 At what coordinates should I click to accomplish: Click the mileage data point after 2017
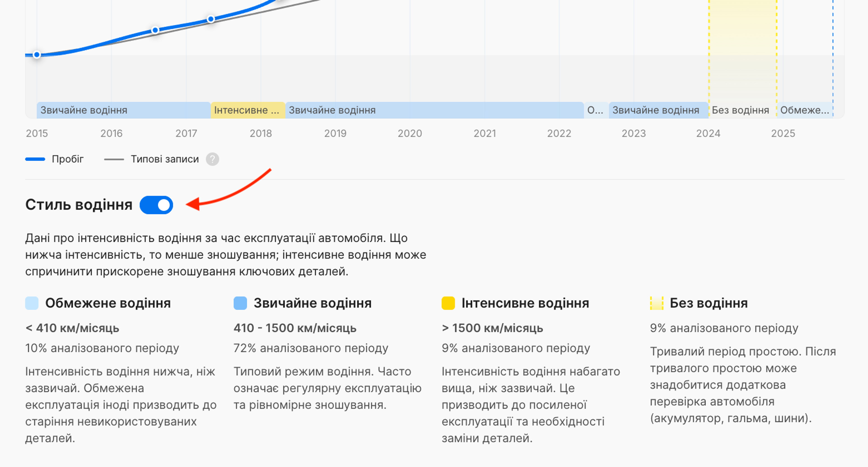pos(211,19)
